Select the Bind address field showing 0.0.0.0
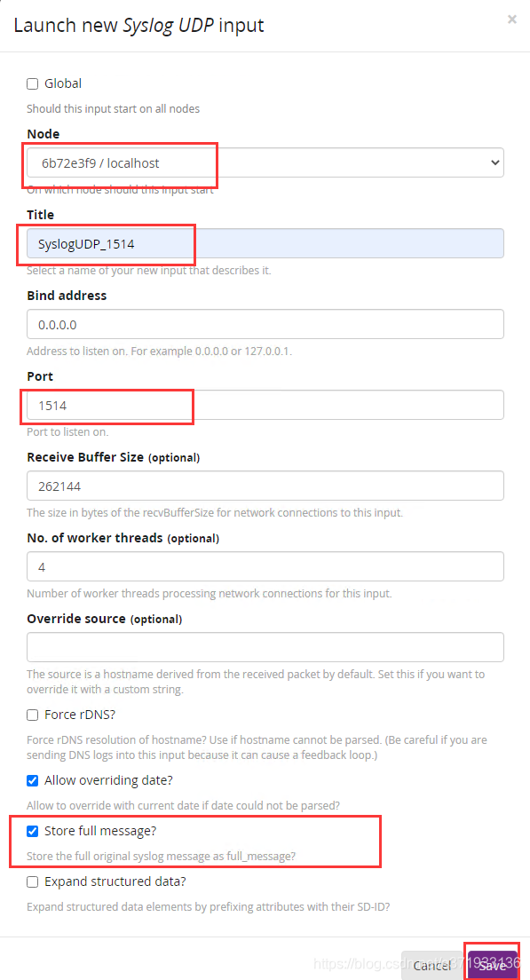Image resolution: width=530 pixels, height=980 pixels. pyautogui.click(x=266, y=324)
